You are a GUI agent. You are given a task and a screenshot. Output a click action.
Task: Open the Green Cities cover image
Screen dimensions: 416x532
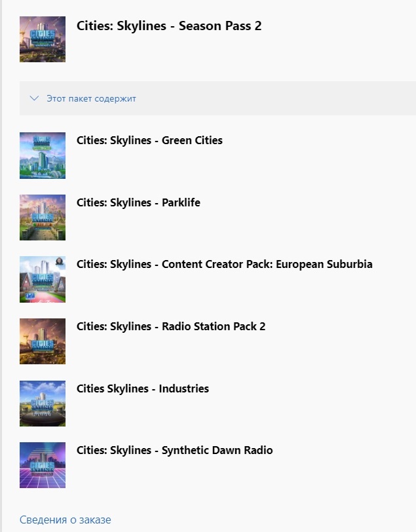point(43,155)
